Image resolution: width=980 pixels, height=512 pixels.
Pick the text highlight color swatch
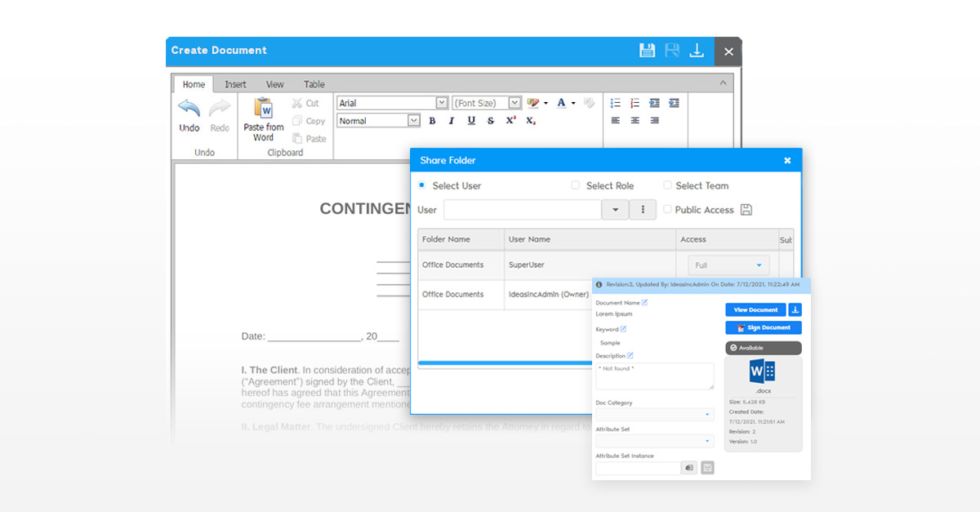point(533,103)
